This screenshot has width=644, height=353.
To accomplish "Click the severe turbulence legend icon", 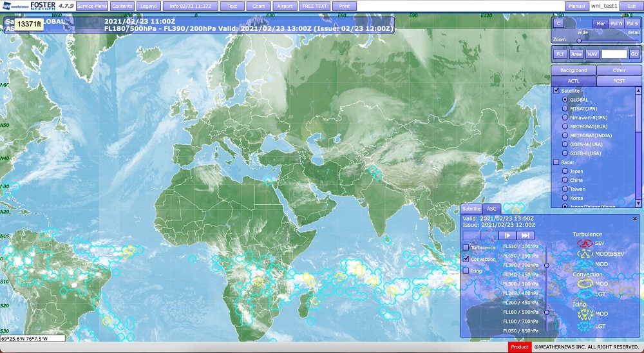I will [585, 243].
